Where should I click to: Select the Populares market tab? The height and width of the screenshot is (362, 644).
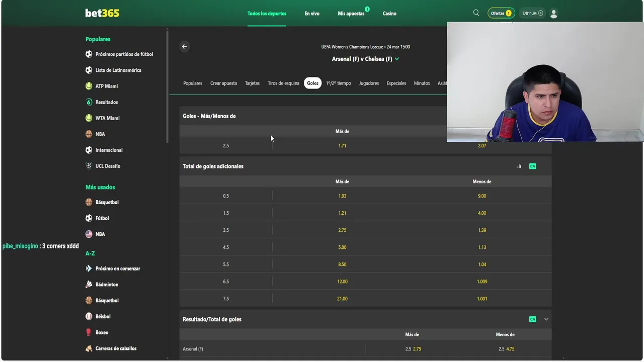coord(193,83)
